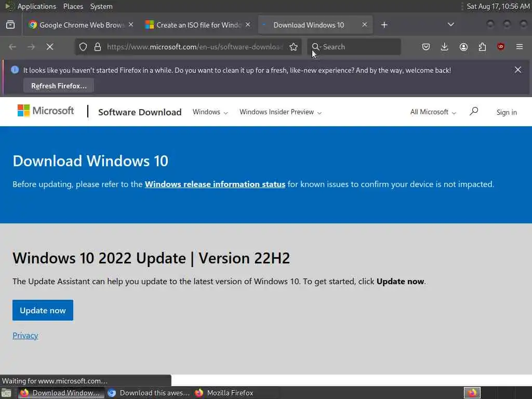Open the Firefox hamburger menu

(520, 47)
